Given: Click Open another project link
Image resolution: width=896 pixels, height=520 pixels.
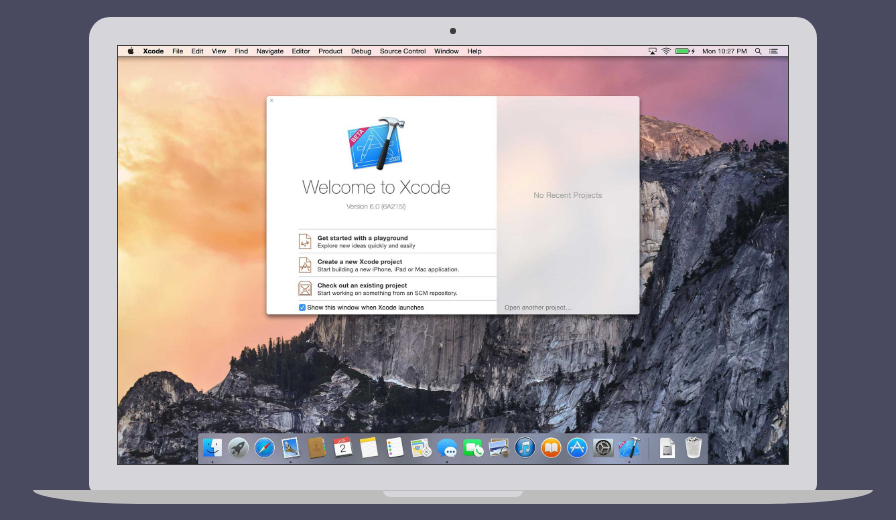Looking at the screenshot, I should click(538, 307).
